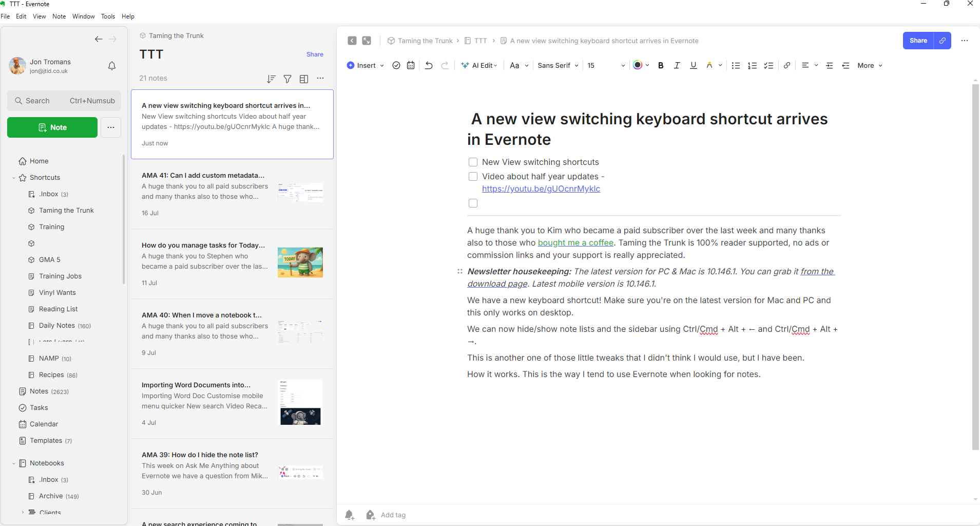
Task: Open the Sans Serif font dropdown
Action: [558, 65]
